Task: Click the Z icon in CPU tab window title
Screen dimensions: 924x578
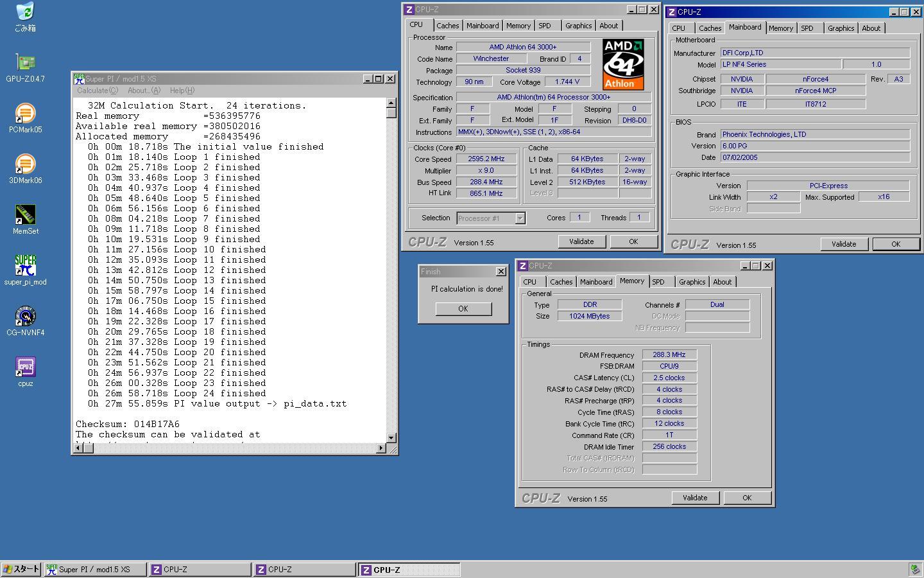Action: pyautogui.click(x=409, y=10)
